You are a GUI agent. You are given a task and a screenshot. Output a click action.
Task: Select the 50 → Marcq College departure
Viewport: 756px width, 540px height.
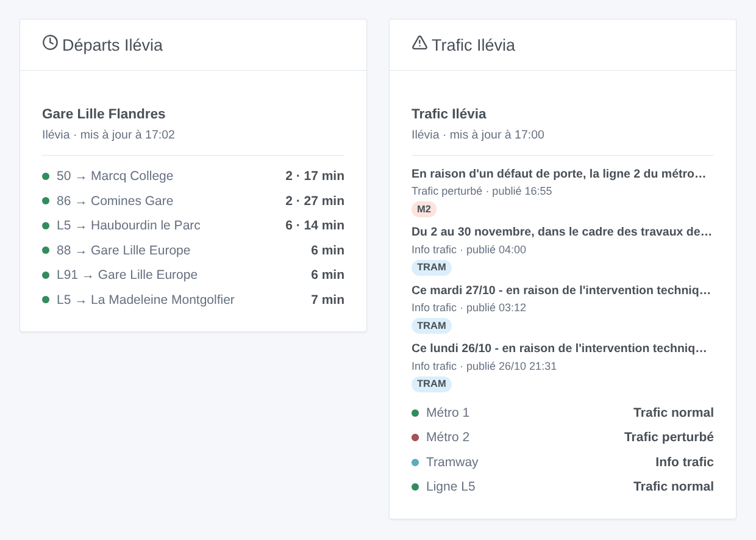193,176
